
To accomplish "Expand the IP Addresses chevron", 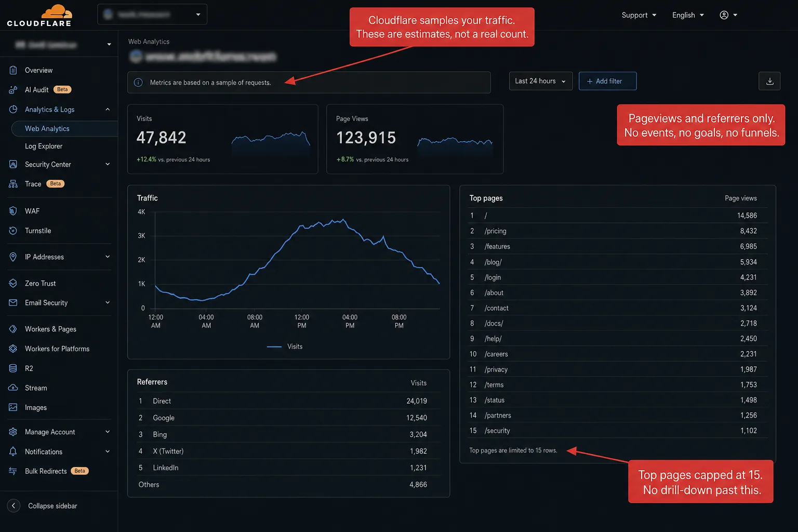I will point(108,257).
